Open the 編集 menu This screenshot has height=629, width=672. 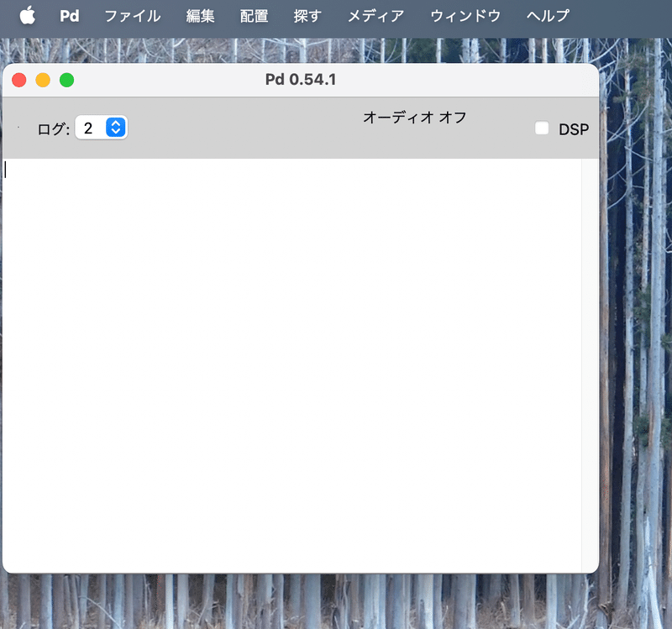coord(201,16)
